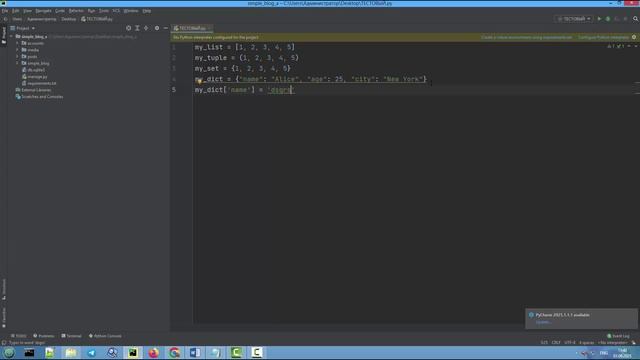Select Scratches and Consoles node
Image resolution: width=640 pixels, height=360 pixels.
pyautogui.click(x=39, y=97)
